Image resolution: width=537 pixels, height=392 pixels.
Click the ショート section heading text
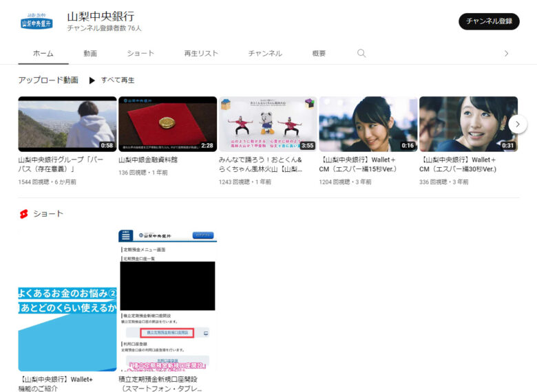(48, 214)
